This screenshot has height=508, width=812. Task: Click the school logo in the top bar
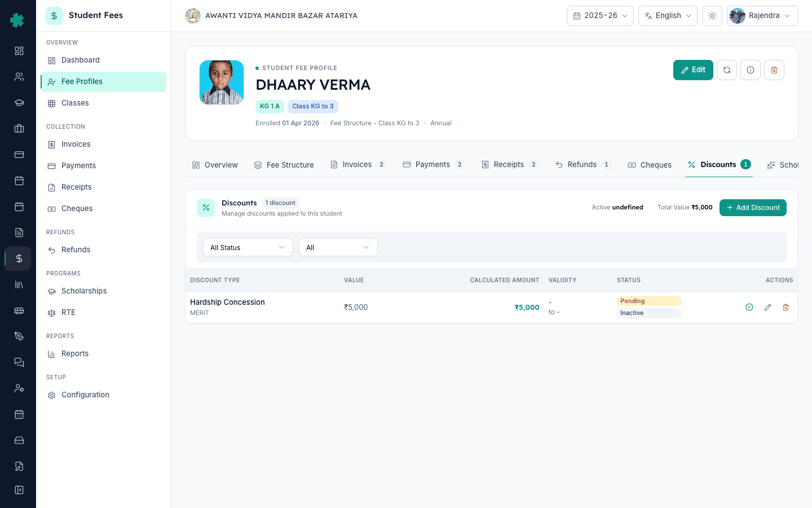pyautogui.click(x=193, y=16)
